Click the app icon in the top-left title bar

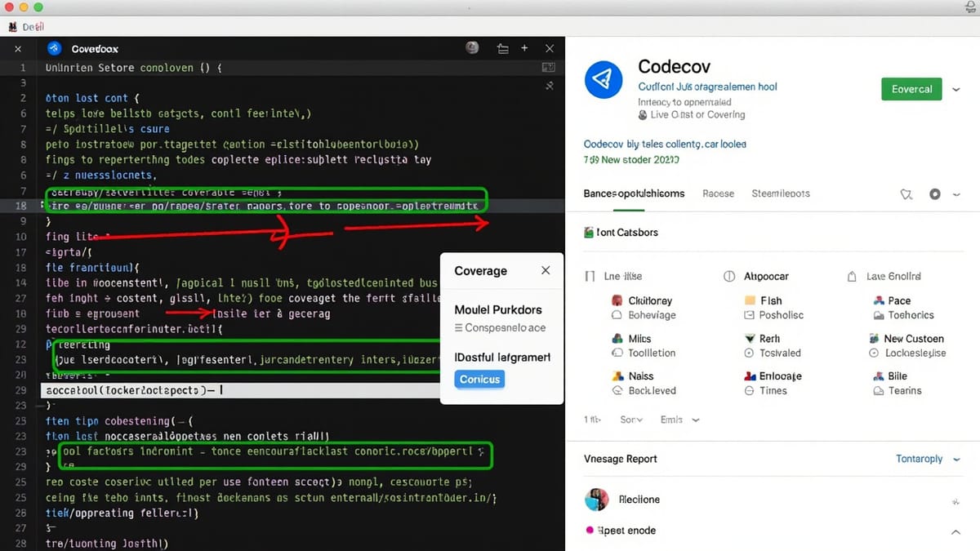[12, 27]
